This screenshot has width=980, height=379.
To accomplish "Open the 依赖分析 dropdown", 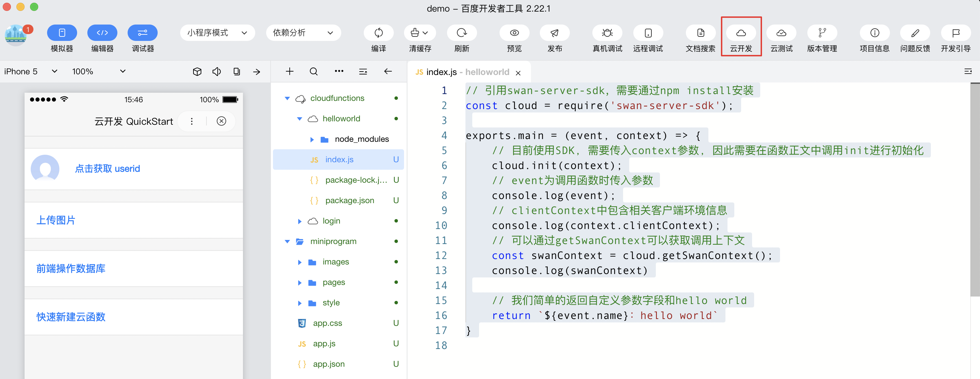I will pyautogui.click(x=303, y=33).
